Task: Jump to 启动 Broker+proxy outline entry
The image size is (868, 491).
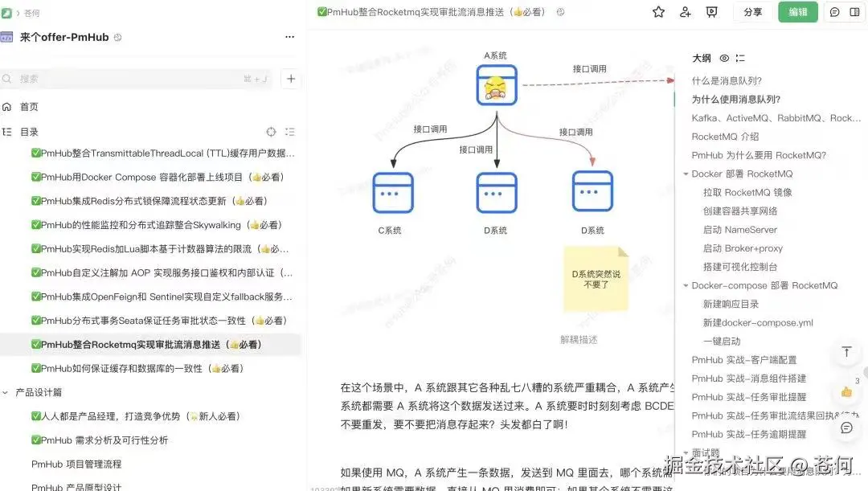Action: click(x=743, y=248)
